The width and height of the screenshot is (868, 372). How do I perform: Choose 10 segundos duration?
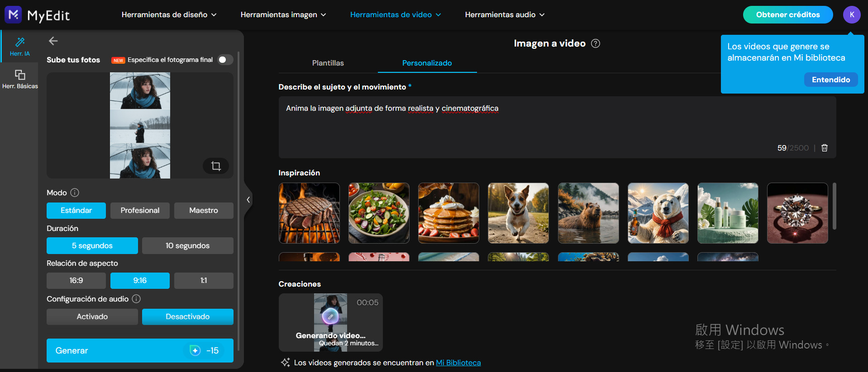tap(188, 246)
